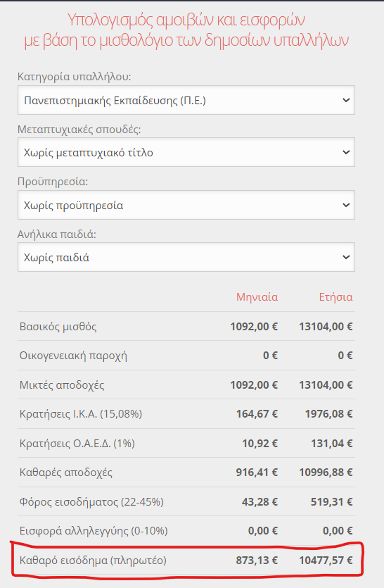Click the Βασικός μισθός row label
This screenshot has height=588, width=384.
pyautogui.click(x=58, y=327)
